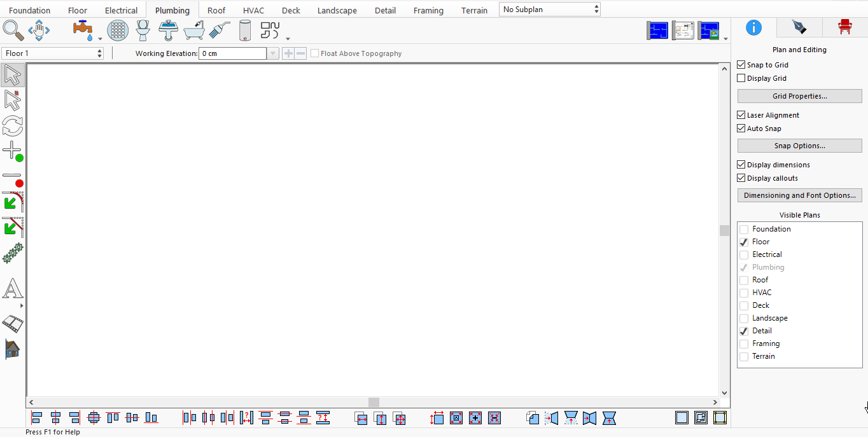The width and height of the screenshot is (868, 437).
Task: Activate the arrow Selection tool
Action: click(13, 75)
